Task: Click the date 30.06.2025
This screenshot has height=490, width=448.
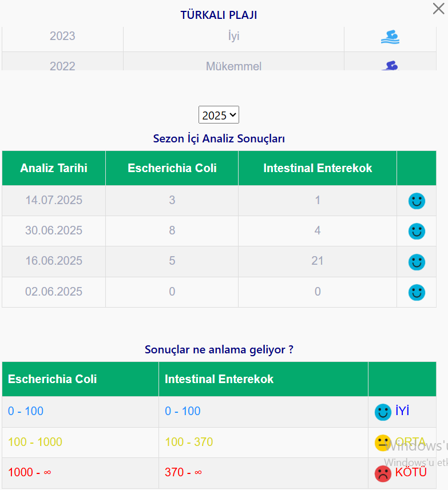Action: (x=54, y=230)
